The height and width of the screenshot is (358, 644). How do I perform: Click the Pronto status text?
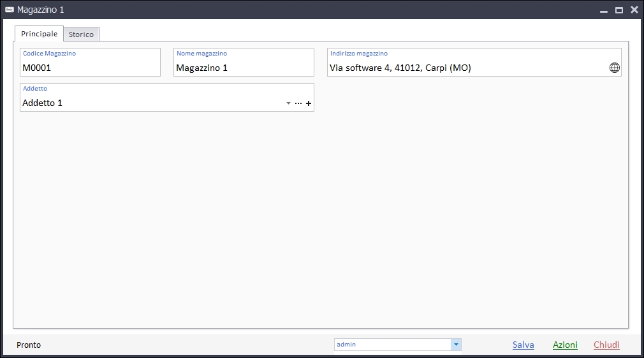pyautogui.click(x=29, y=345)
